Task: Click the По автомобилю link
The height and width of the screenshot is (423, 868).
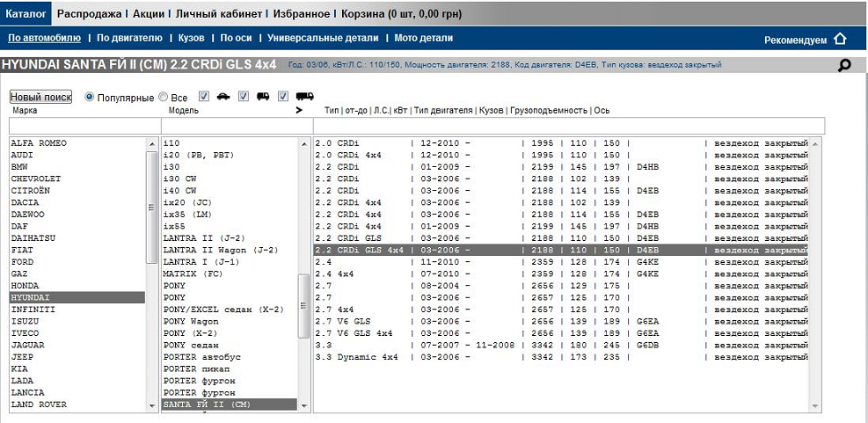Action: pyautogui.click(x=44, y=38)
